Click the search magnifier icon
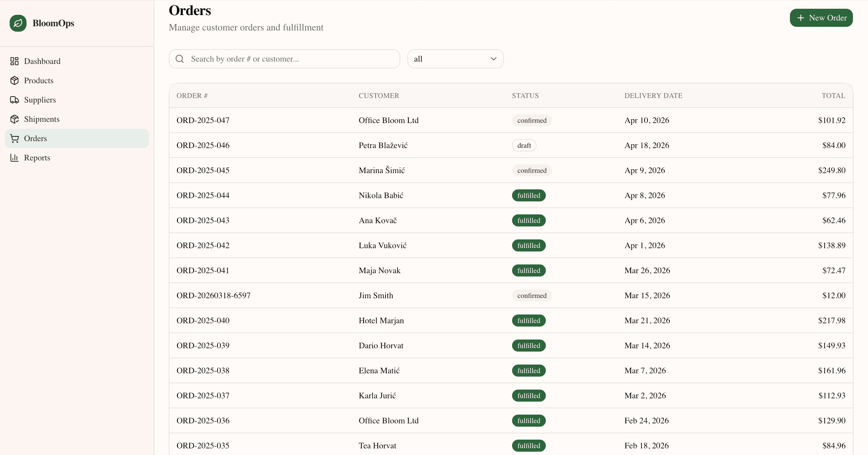The image size is (868, 455). click(x=180, y=58)
